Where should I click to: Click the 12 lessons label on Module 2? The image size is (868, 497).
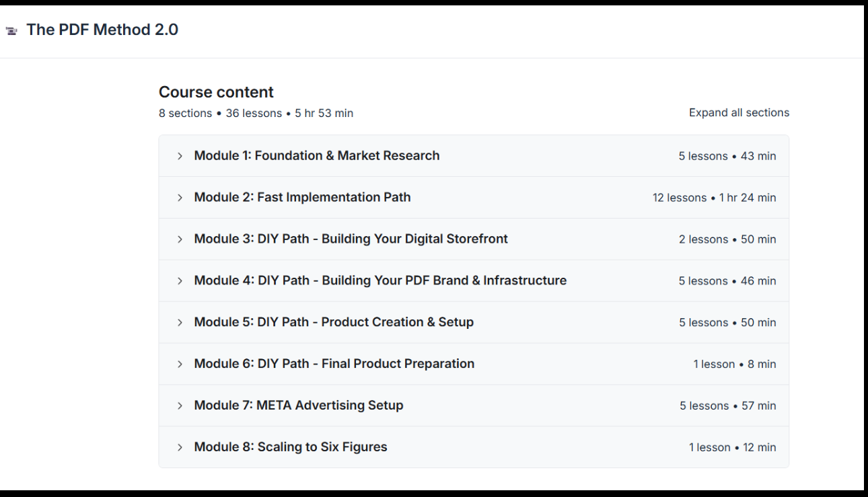[680, 197]
